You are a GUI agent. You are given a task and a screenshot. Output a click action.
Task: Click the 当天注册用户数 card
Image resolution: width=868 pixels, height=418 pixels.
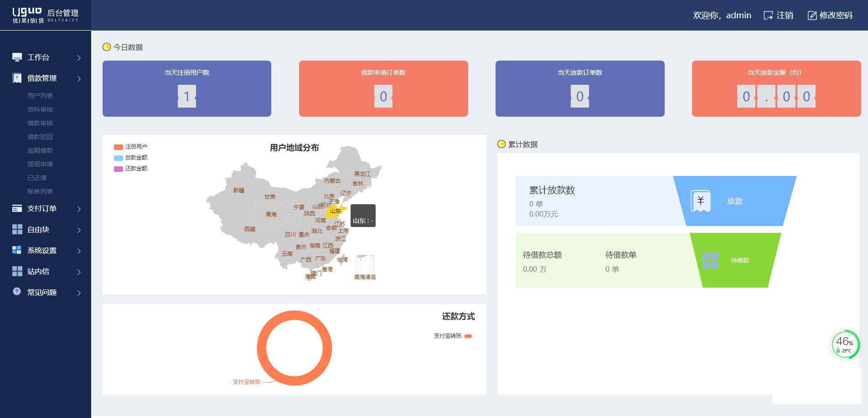[x=187, y=88]
